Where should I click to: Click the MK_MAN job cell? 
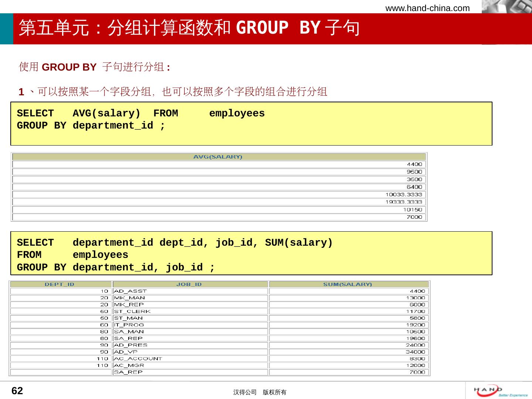tap(190, 298)
